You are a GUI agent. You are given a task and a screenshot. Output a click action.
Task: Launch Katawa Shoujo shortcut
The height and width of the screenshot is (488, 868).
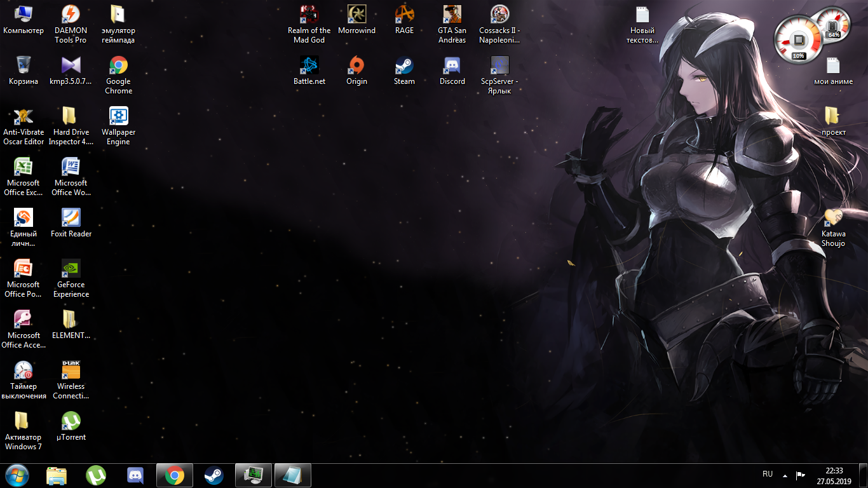coord(833,227)
